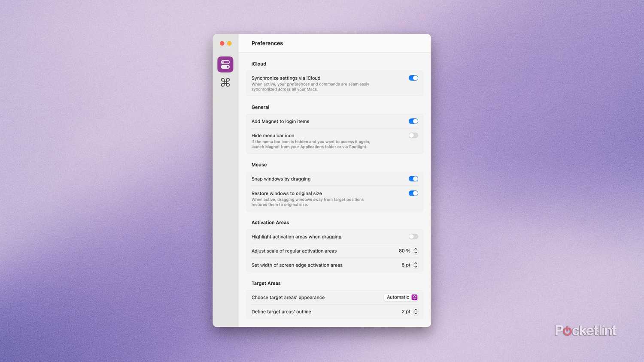Viewport: 644px width, 362px height.
Task: Decrease regular activation areas scale with the stepper
Action: coord(415,252)
